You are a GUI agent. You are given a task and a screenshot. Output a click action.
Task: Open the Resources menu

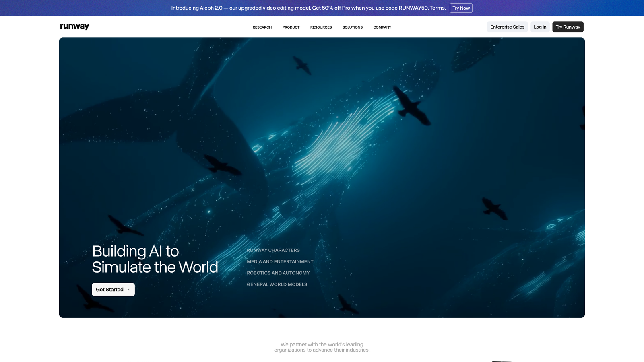point(321,27)
